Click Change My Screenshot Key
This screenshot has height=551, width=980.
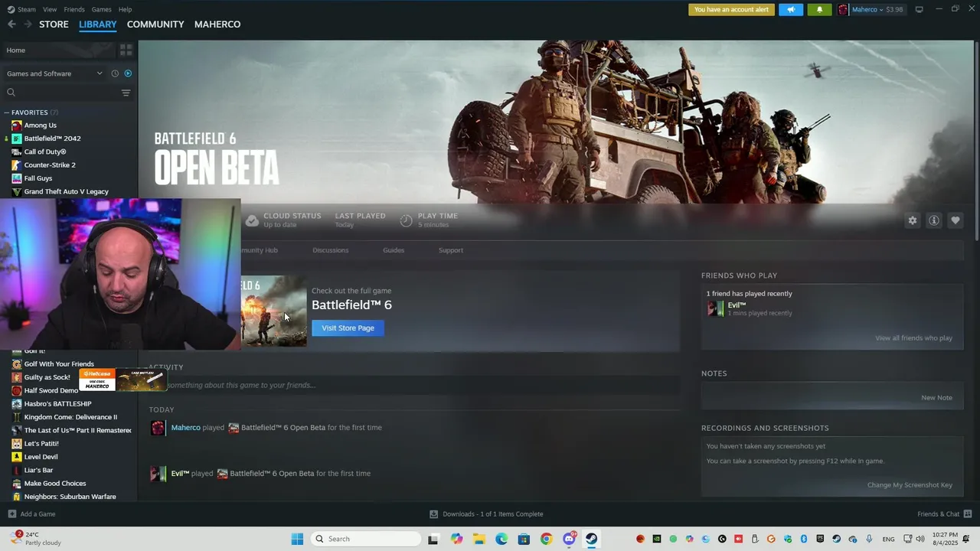pos(910,485)
